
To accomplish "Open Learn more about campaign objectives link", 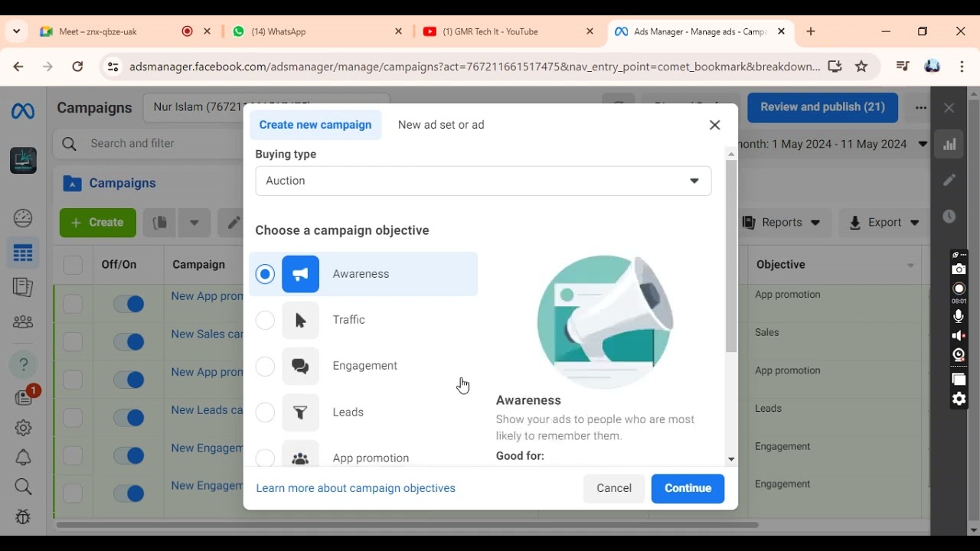I will pyautogui.click(x=356, y=488).
